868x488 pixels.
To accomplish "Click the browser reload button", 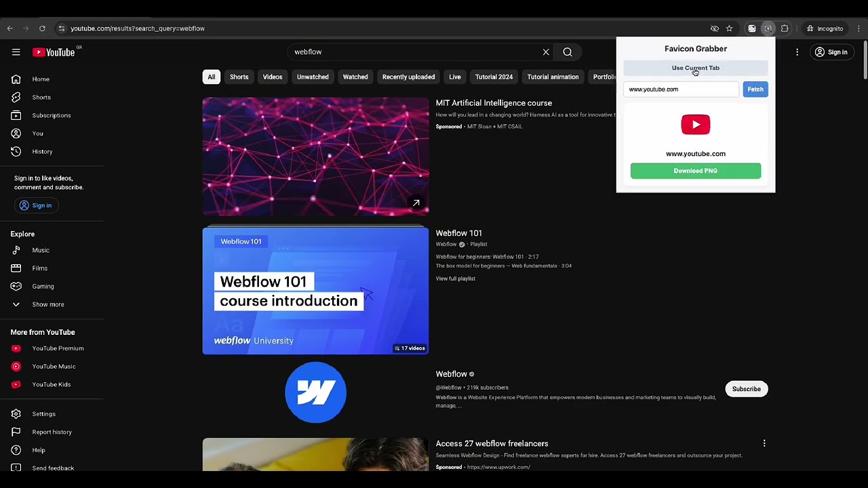I will tap(42, 28).
